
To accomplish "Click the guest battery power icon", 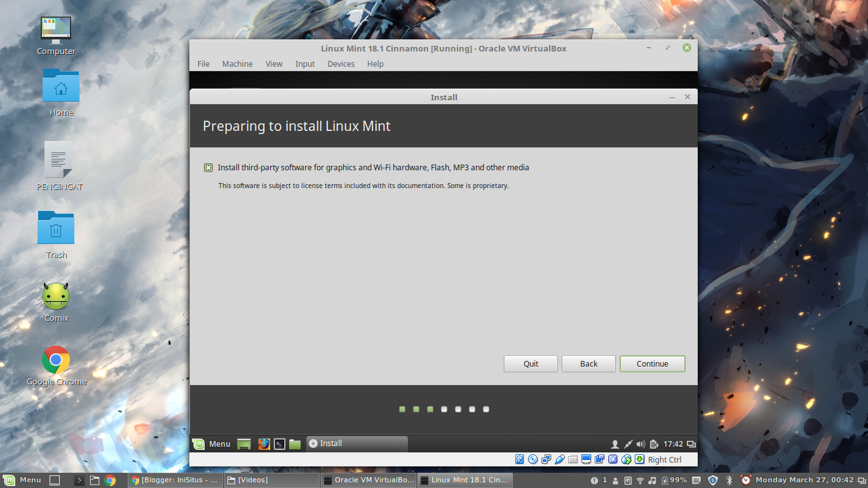I will coord(654,444).
